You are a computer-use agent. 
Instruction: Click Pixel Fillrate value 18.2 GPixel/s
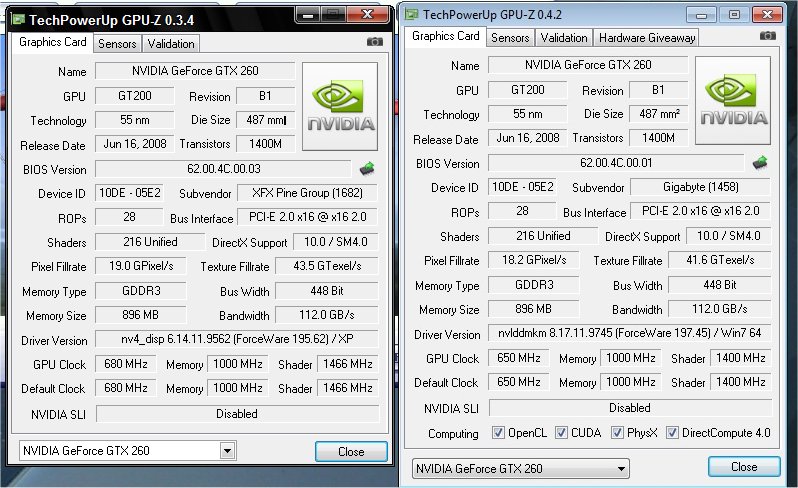[534, 260]
